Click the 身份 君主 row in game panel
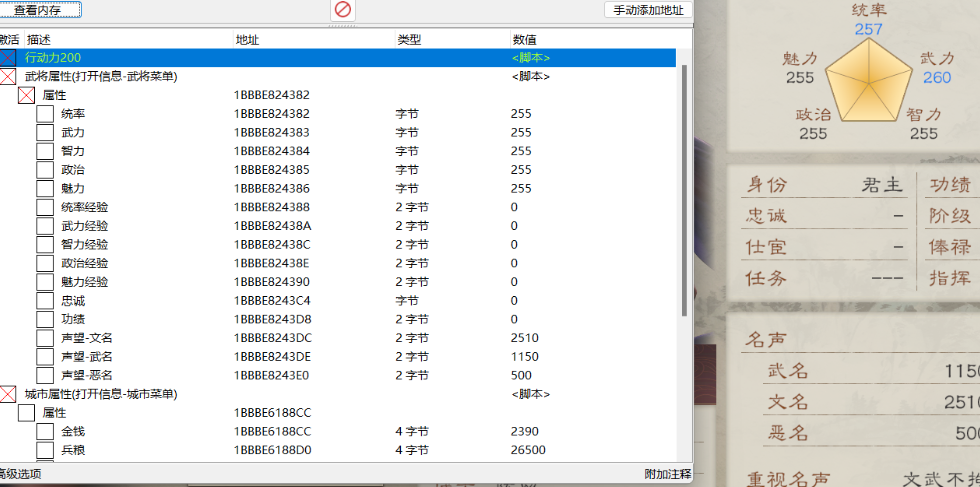Screen dimensions: 980x487 (x=824, y=185)
